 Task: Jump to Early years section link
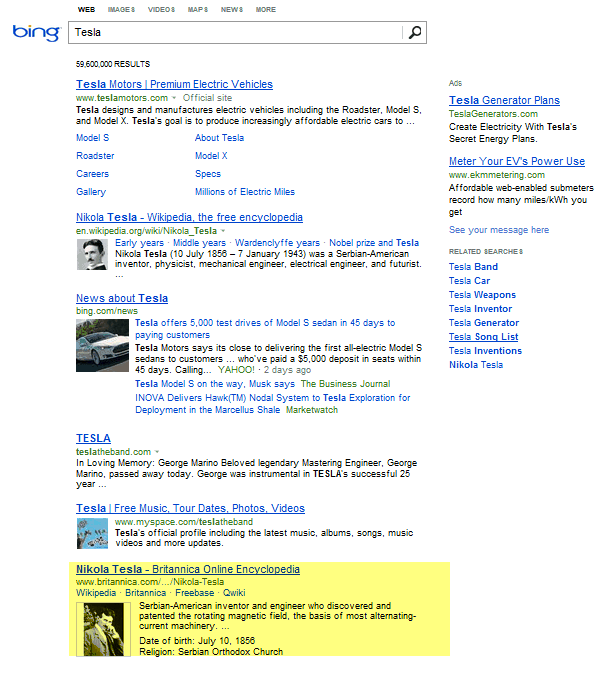139,243
